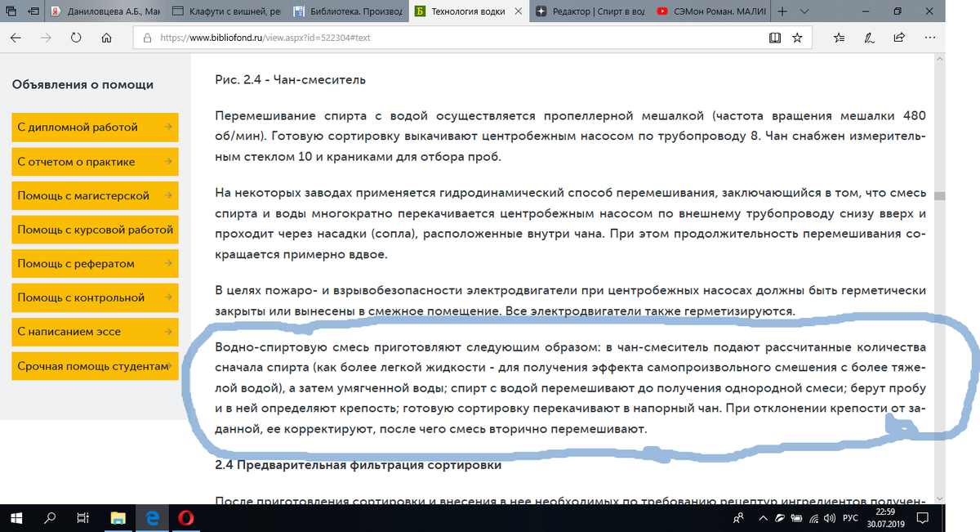980x532 pixels.
Task: Open the Action Center notifications icon
Action: (924, 518)
